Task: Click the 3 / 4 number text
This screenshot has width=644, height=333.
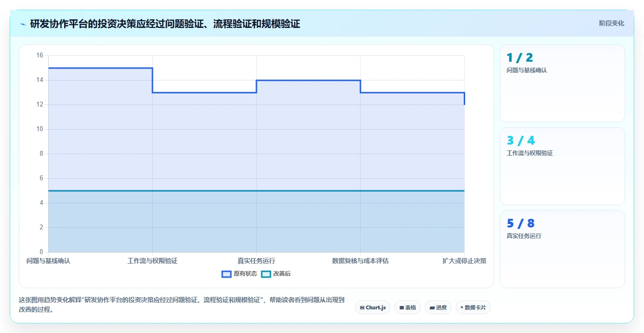Action: [521, 141]
